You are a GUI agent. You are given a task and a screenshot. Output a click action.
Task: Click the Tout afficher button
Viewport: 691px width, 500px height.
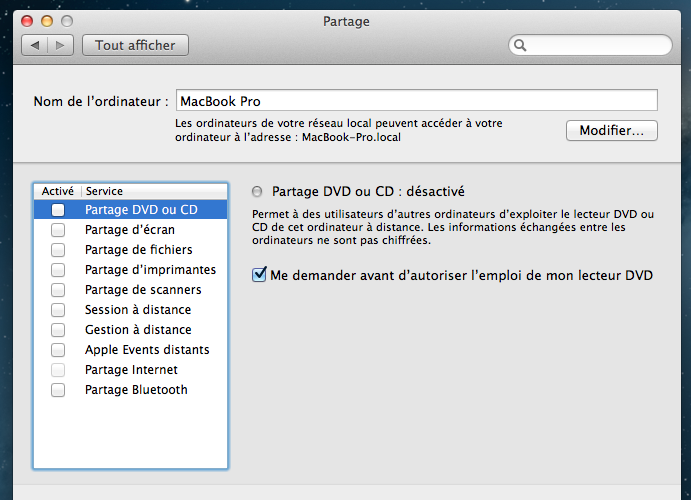pos(135,45)
